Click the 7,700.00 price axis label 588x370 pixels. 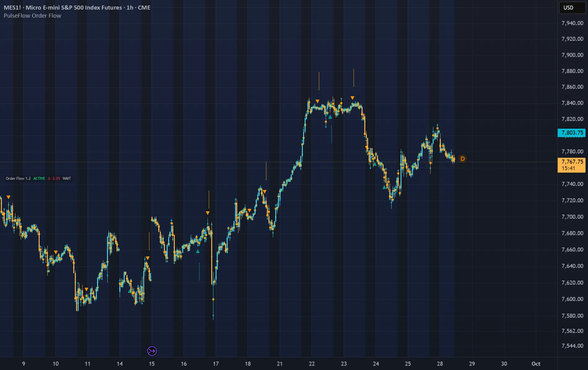pyautogui.click(x=572, y=217)
